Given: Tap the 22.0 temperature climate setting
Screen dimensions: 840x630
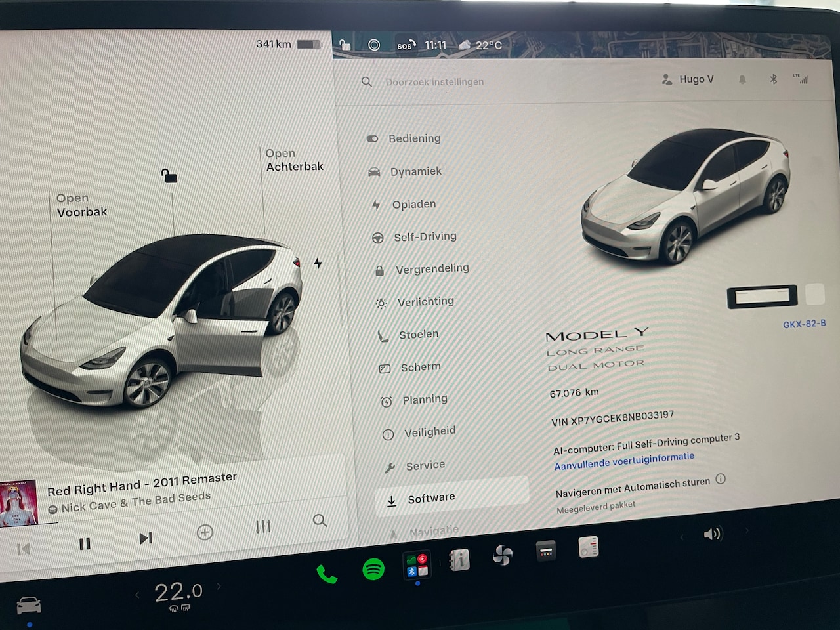Looking at the screenshot, I should pos(178,593).
